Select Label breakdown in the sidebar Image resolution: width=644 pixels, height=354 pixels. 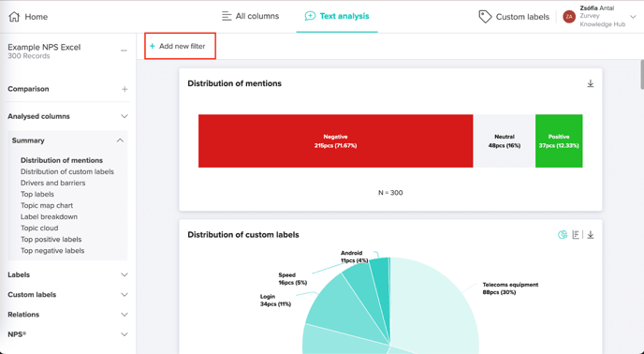[49, 216]
